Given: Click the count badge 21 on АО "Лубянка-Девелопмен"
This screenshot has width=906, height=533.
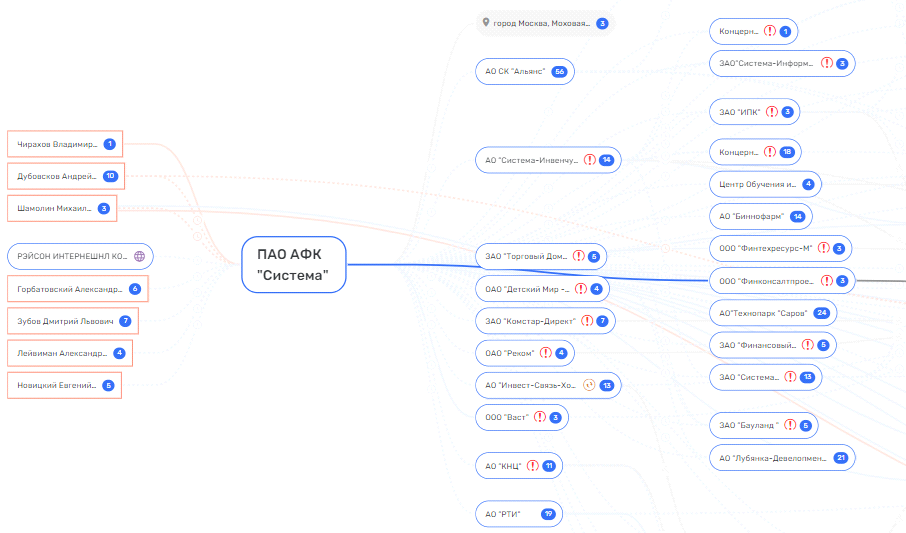Looking at the screenshot, I should tap(841, 458).
